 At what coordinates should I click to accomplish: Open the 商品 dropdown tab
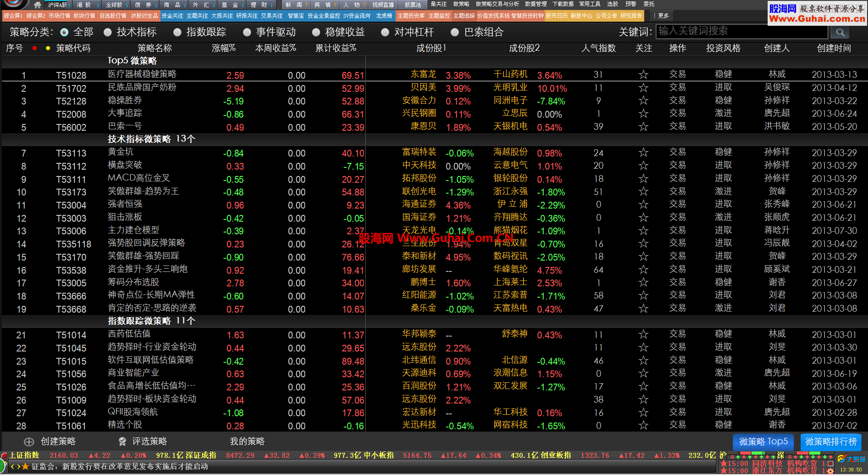click(174, 5)
